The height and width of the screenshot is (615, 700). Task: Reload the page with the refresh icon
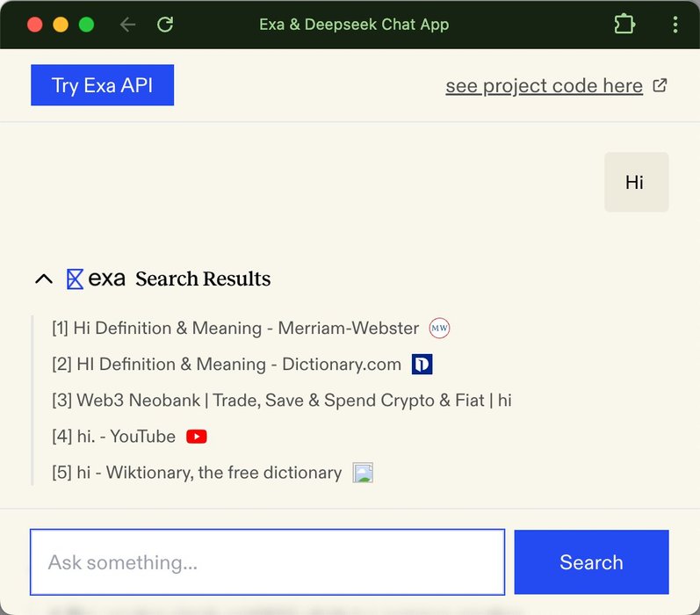coord(165,25)
